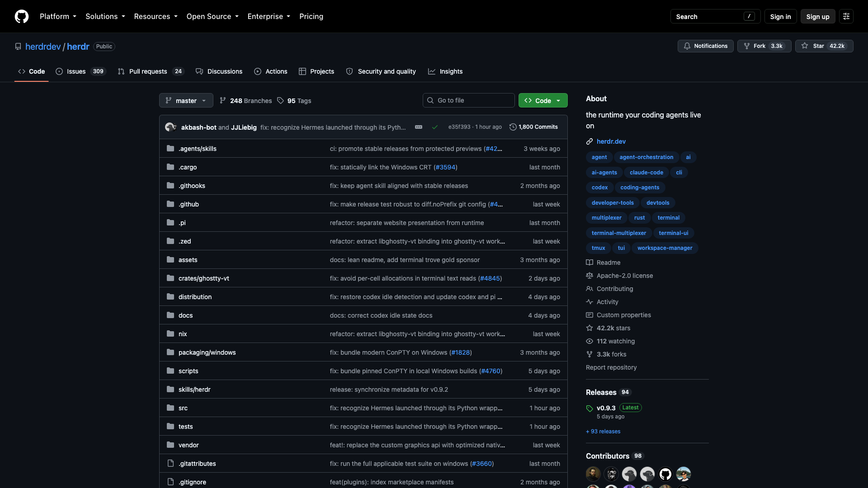This screenshot has height=488, width=868.
Task: Open the command palette settings icon
Action: pos(846,16)
